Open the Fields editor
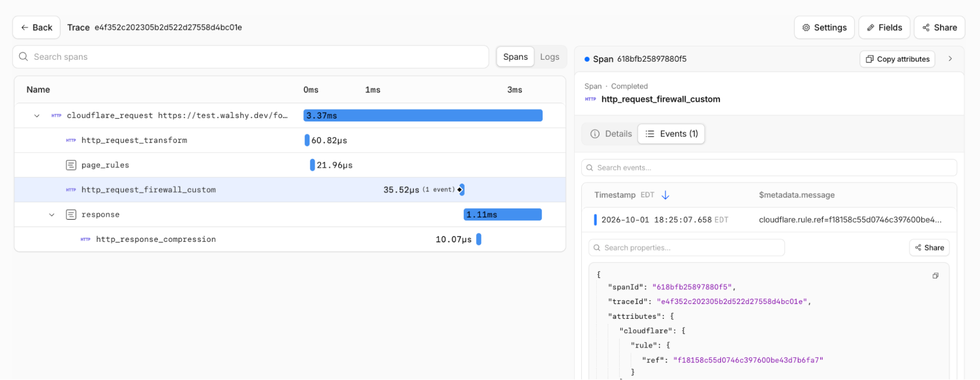Viewport: 980px width, 380px height. point(884,27)
